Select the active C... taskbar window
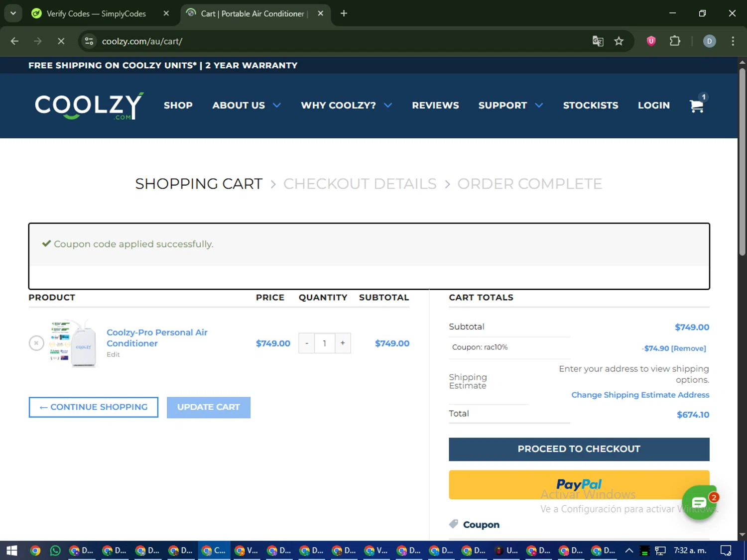This screenshot has width=747, height=560. point(214,551)
